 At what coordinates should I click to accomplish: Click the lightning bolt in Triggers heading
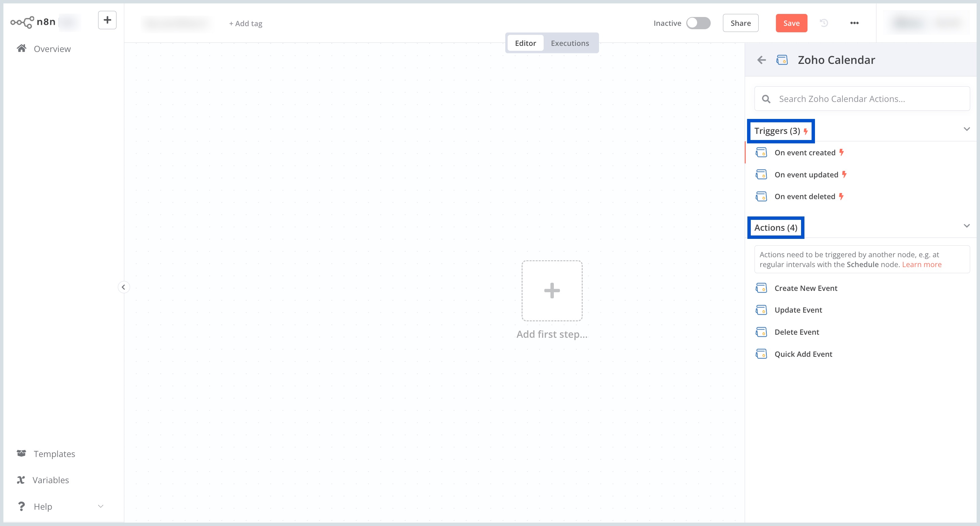[806, 131]
